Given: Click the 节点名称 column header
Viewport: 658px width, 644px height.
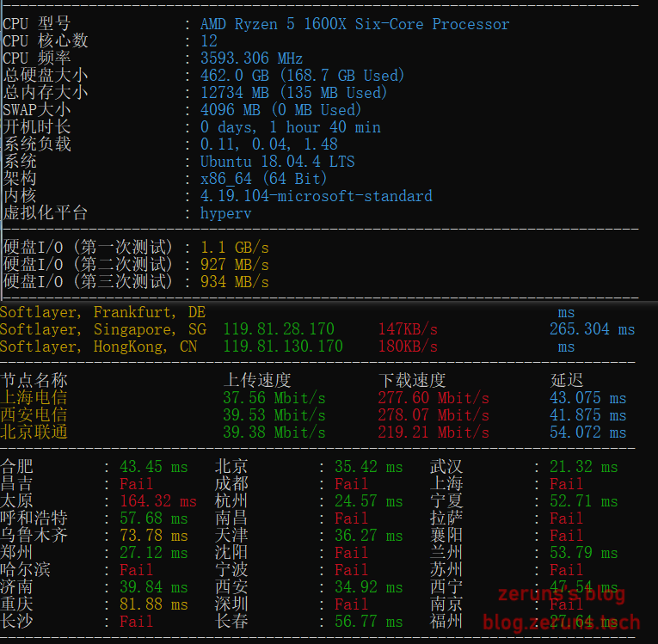Looking at the screenshot, I should (x=34, y=380).
